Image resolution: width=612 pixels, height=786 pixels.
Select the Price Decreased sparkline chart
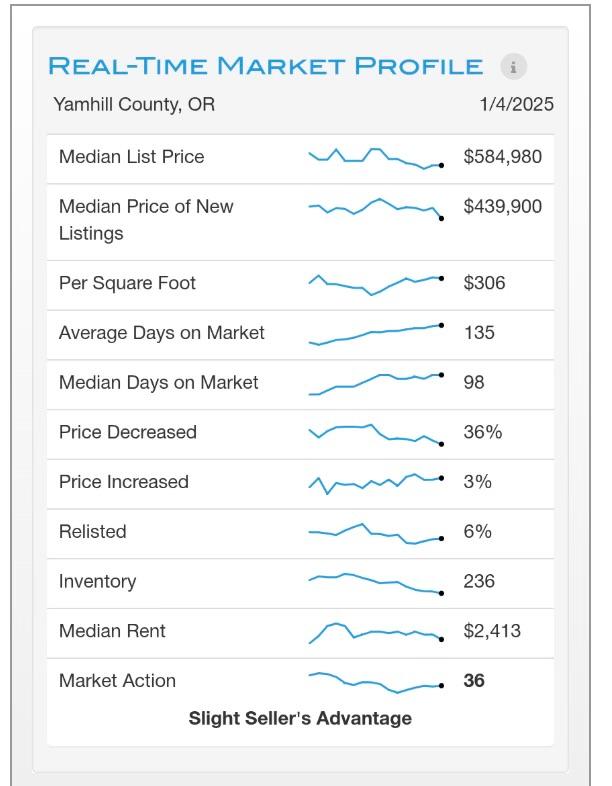pyautogui.click(x=376, y=434)
